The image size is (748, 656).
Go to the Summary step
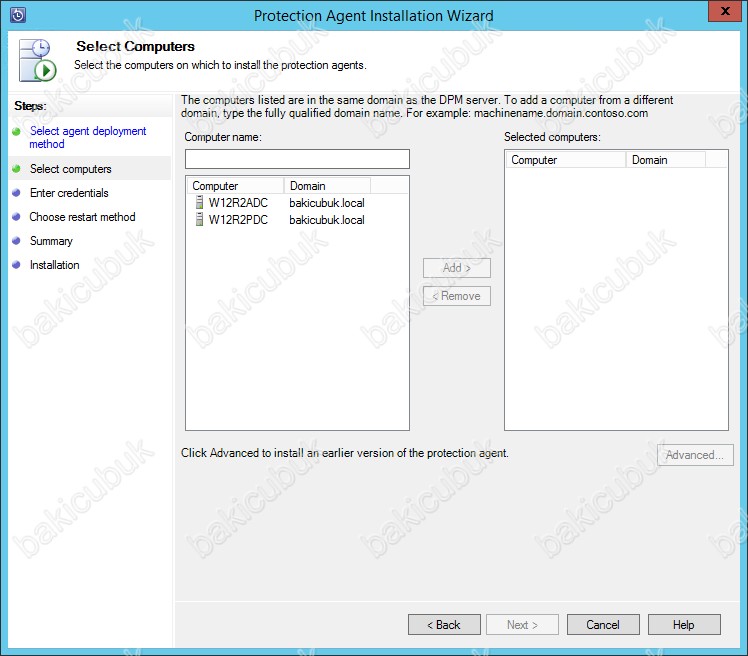tap(51, 240)
